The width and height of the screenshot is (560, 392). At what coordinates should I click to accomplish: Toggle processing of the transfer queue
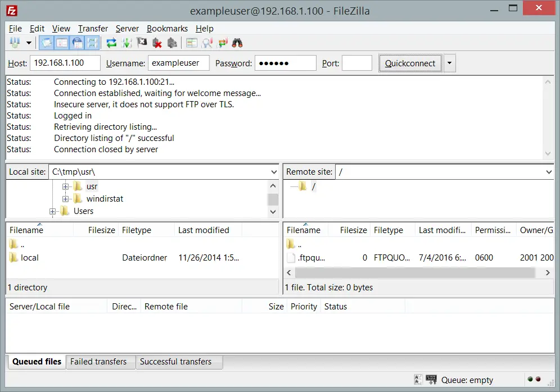click(127, 43)
